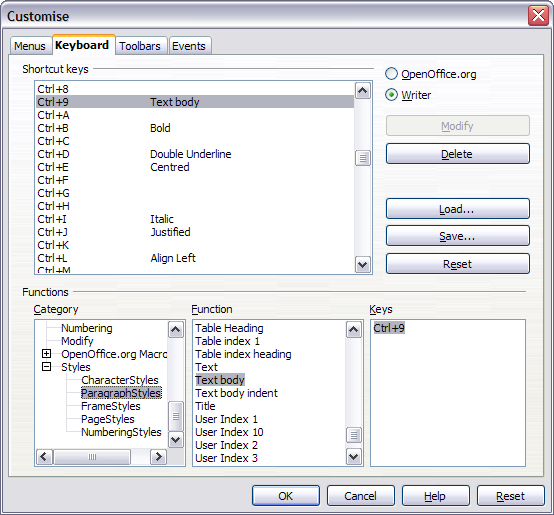This screenshot has height=515, width=554.
Task: Select Ctrl+D Double Underline shortcut row
Action: point(195,154)
